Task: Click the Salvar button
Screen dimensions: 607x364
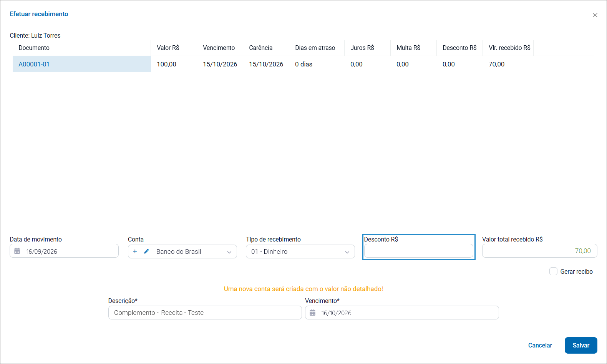Action: pos(581,345)
